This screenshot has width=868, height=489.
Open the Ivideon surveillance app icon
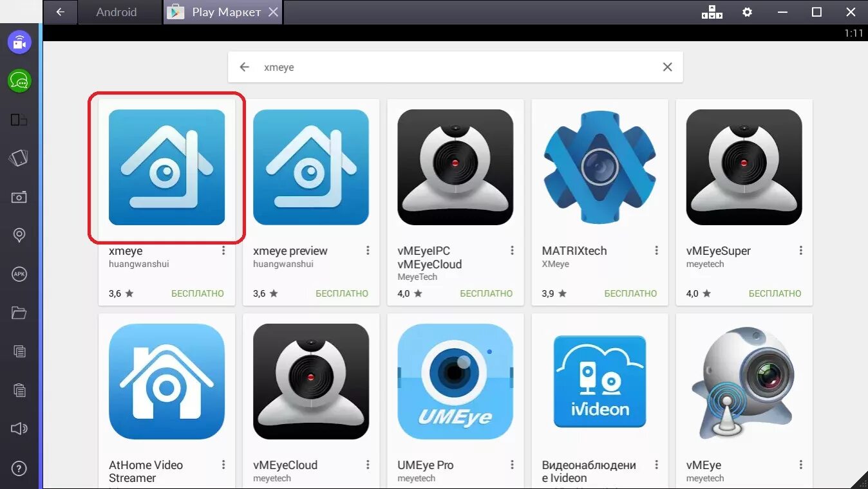pyautogui.click(x=599, y=382)
